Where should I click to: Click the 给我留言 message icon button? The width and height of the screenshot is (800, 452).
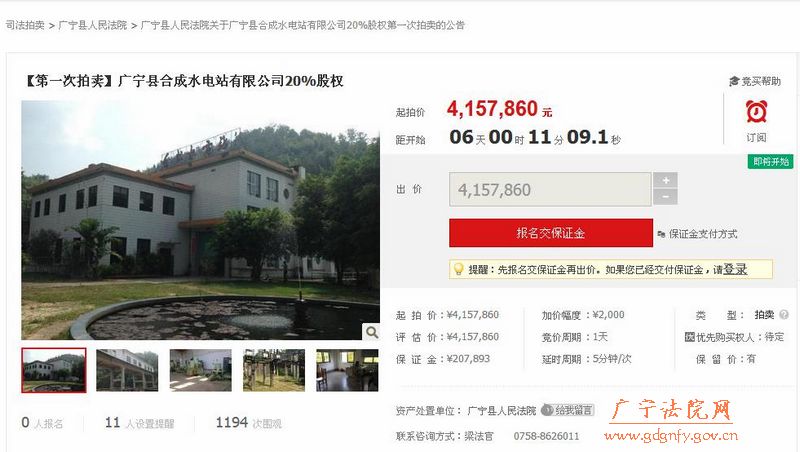click(567, 410)
